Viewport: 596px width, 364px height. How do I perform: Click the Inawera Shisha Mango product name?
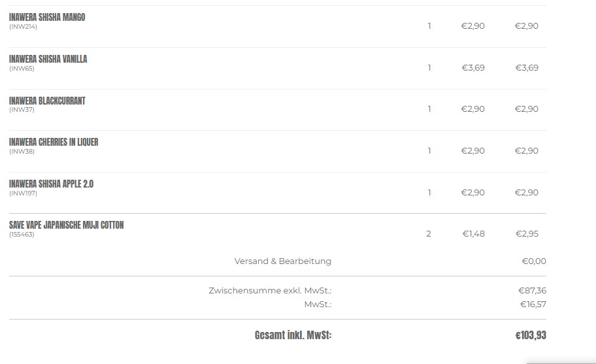[47, 18]
